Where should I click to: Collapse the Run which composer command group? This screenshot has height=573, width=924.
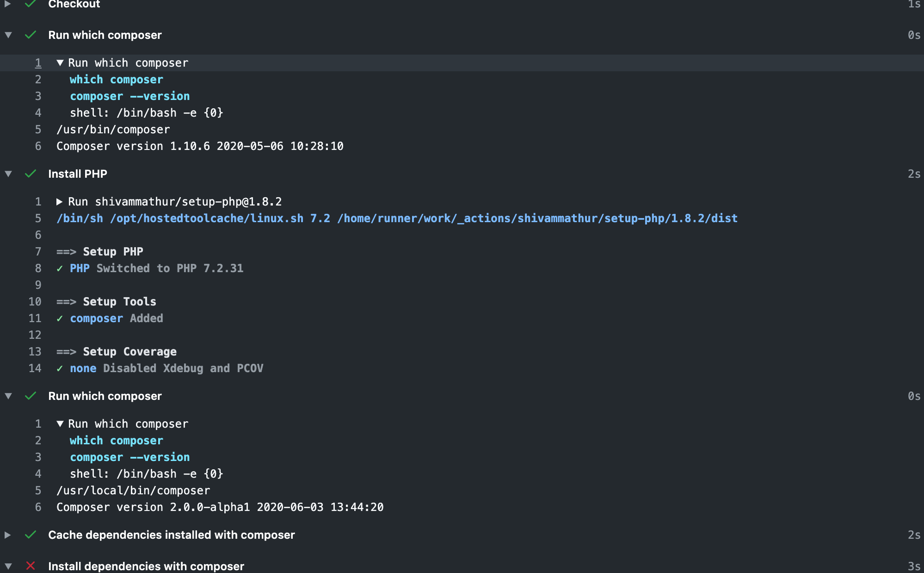pyautogui.click(x=60, y=62)
